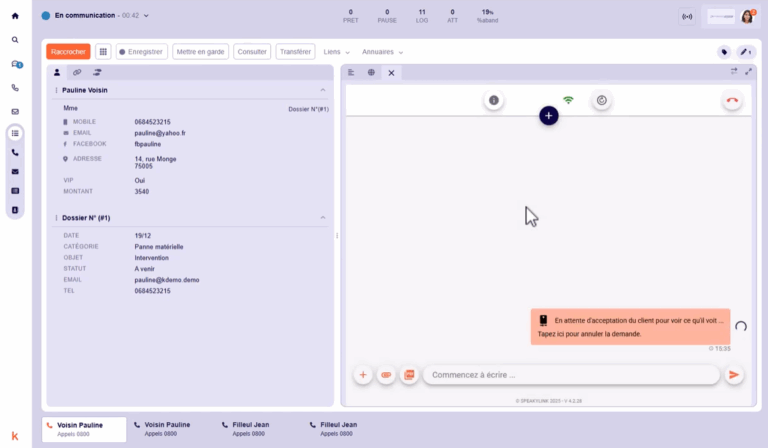This screenshot has width=768, height=448.
Task: Click the Raccrocher button
Action: pos(68,52)
